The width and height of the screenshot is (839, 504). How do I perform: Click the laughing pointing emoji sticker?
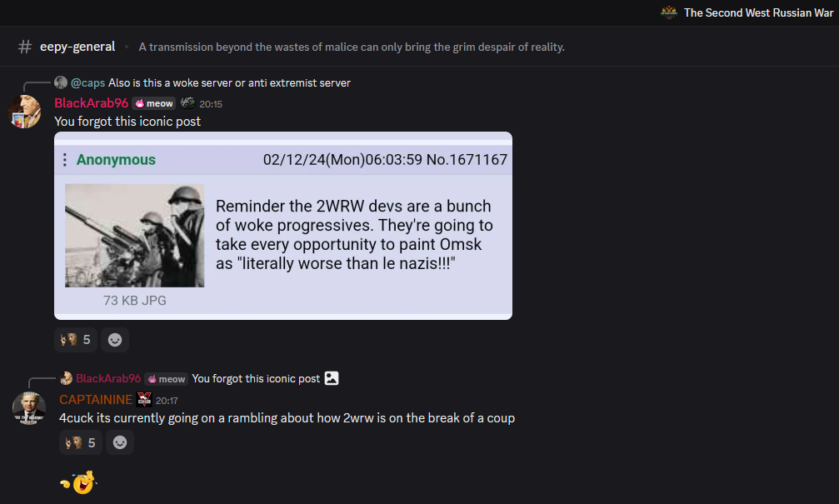[78, 482]
